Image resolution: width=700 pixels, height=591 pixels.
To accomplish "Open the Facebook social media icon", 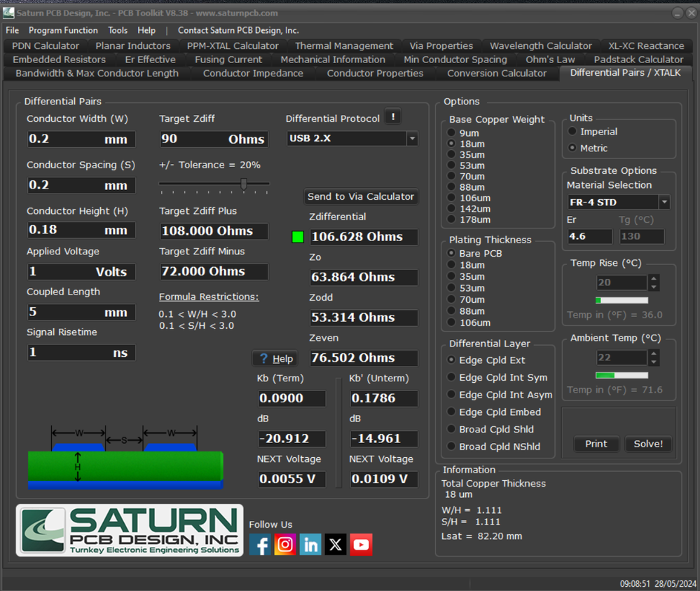I will (260, 545).
